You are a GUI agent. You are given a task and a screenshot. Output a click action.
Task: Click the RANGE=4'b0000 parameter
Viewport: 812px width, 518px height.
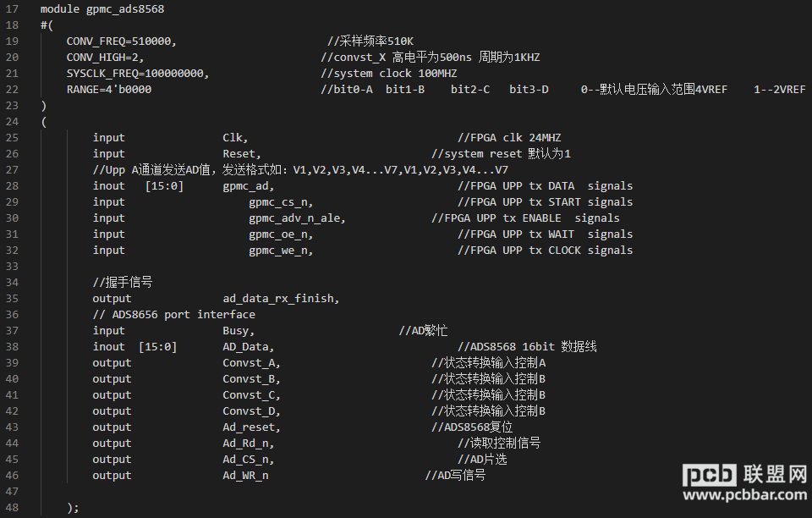click(x=109, y=90)
